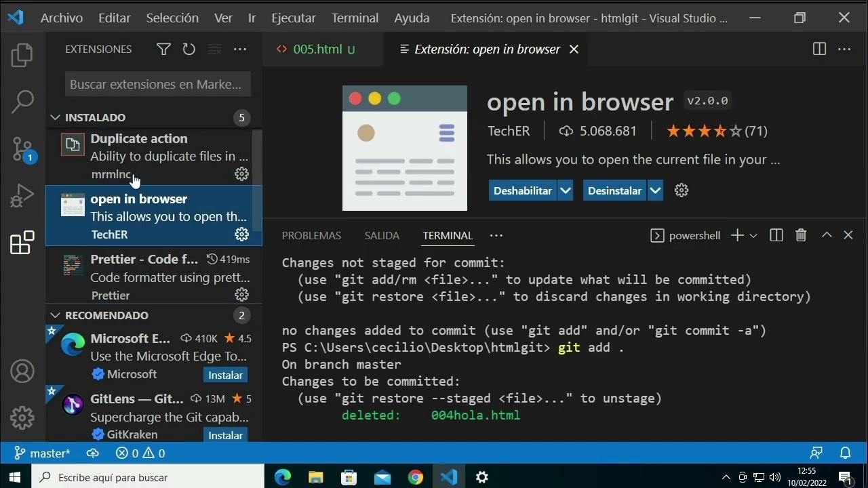The image size is (868, 488).
Task: Open the Terminal menu in menu bar
Action: click(355, 18)
